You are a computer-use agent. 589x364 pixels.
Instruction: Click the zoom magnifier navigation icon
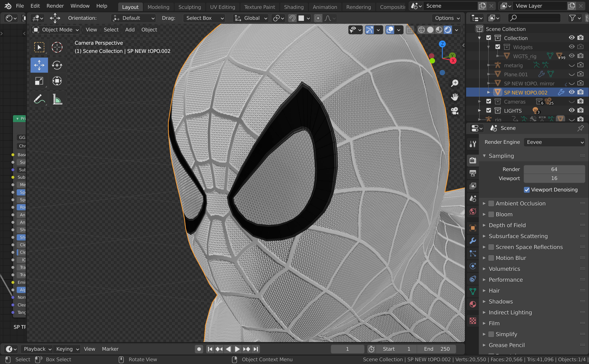(454, 83)
